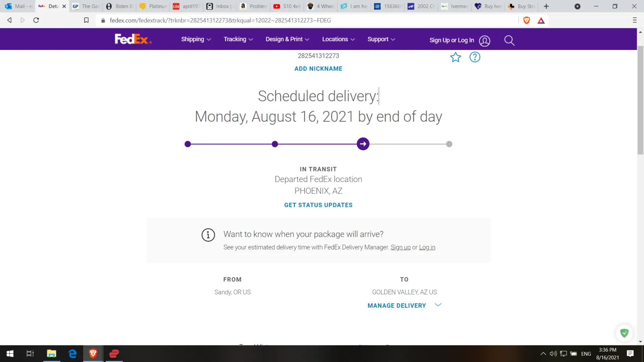Reload the FedEx tracking page
644x362 pixels.
(36, 20)
